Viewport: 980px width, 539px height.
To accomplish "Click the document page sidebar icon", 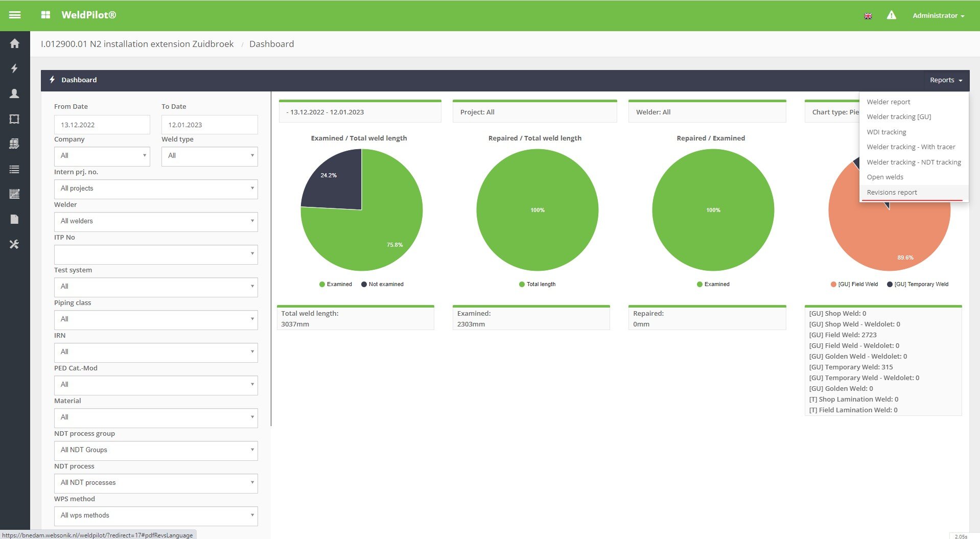I will pyautogui.click(x=15, y=219).
